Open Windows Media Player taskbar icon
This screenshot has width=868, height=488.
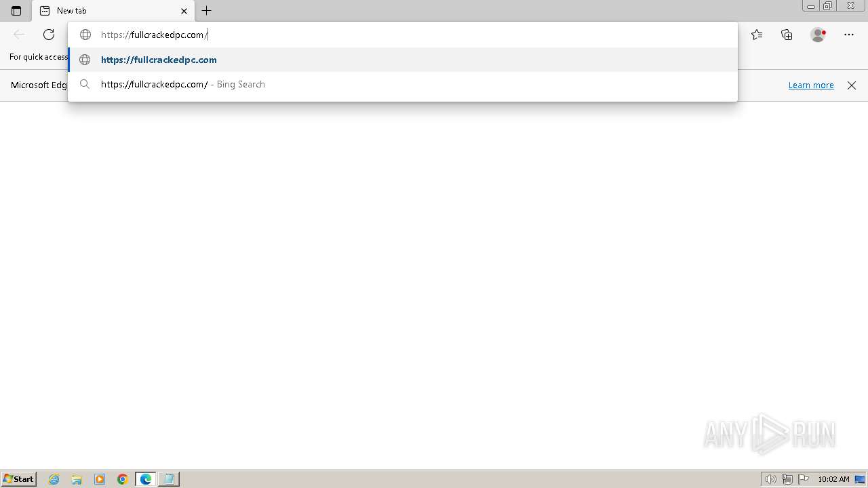100,479
